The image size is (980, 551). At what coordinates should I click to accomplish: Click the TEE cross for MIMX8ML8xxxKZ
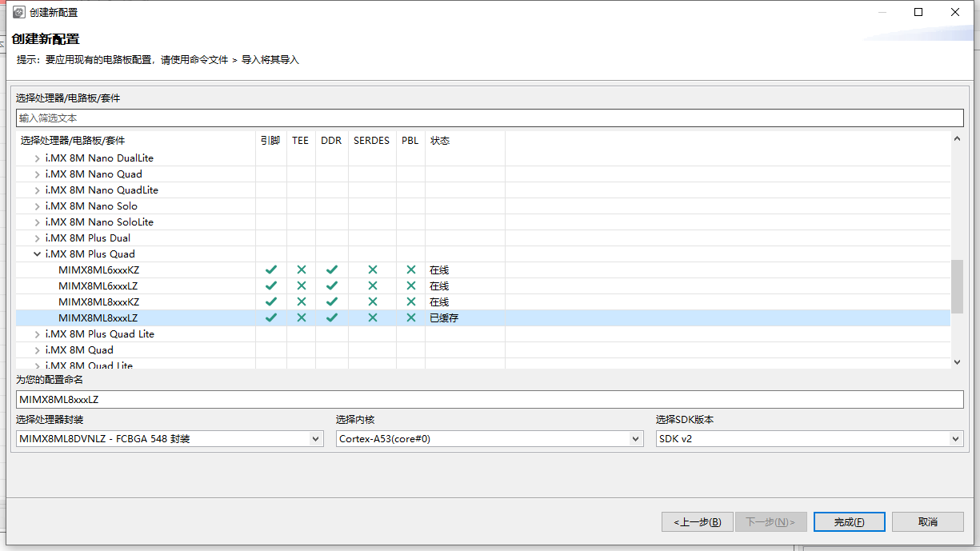(x=302, y=302)
